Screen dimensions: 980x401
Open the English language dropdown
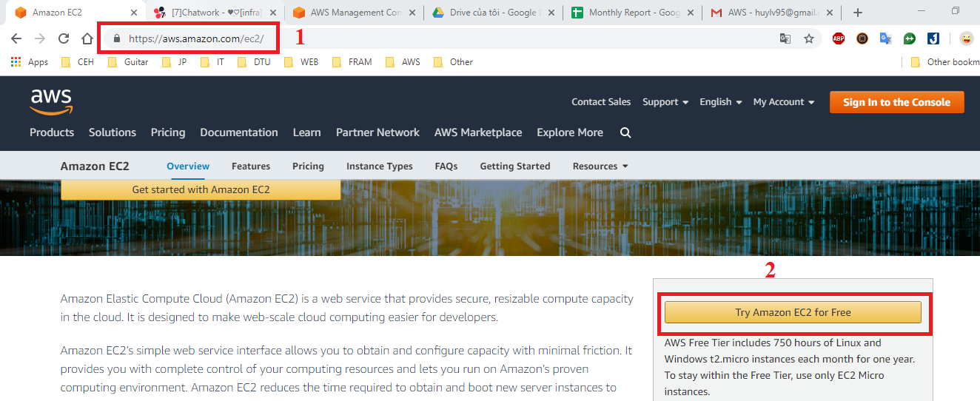[720, 102]
